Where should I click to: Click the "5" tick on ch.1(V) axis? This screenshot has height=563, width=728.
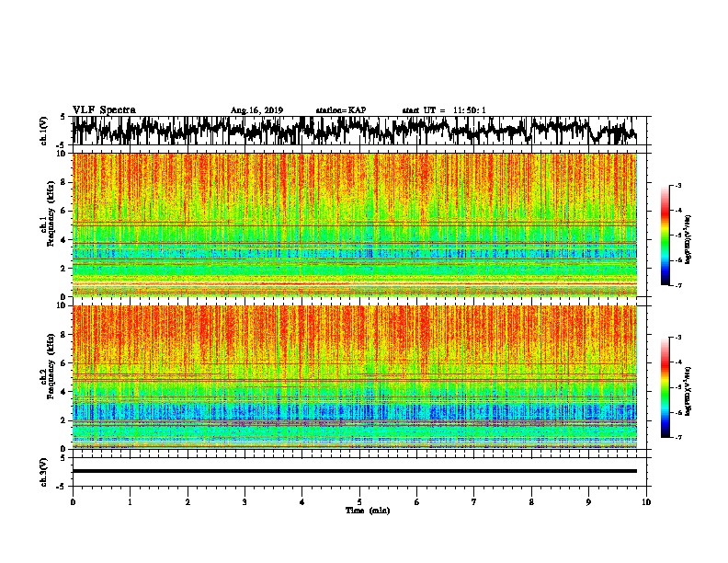click(x=63, y=117)
